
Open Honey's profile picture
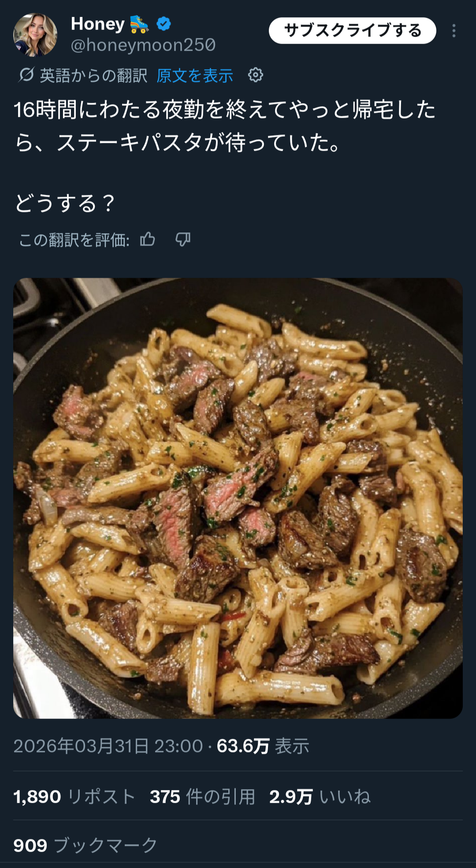coord(35,35)
